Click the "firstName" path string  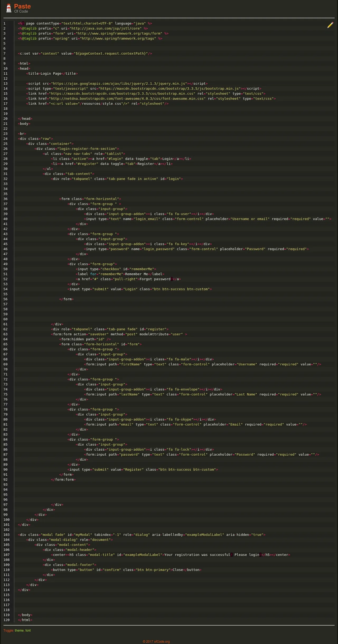point(130,364)
